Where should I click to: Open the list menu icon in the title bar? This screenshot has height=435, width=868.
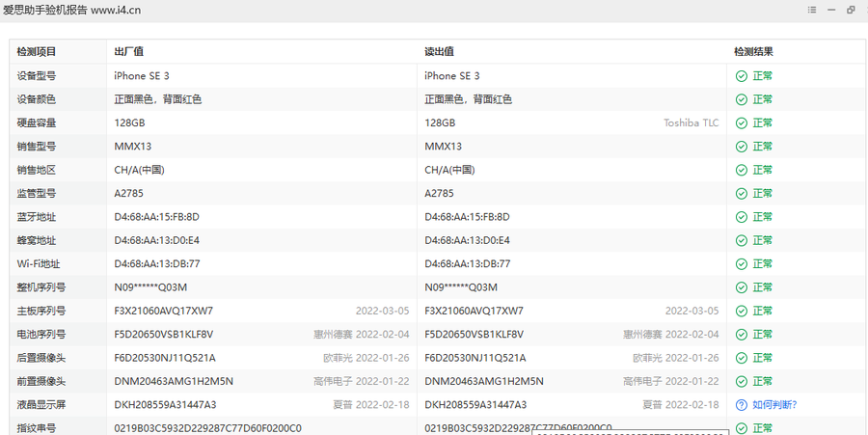coord(812,10)
